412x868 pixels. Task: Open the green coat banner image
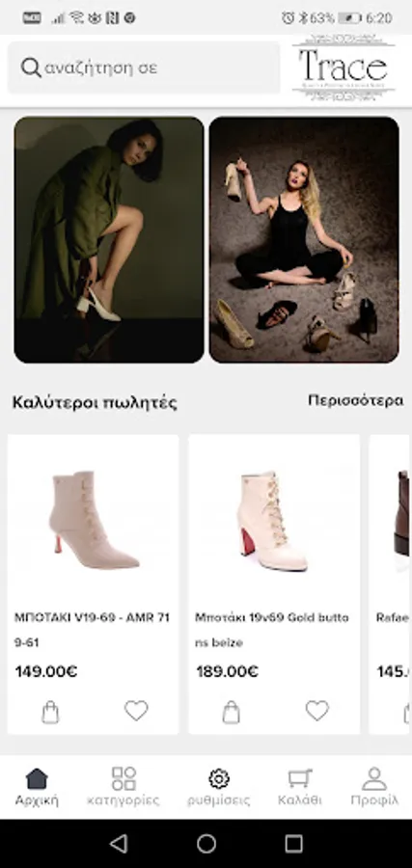pos(109,240)
